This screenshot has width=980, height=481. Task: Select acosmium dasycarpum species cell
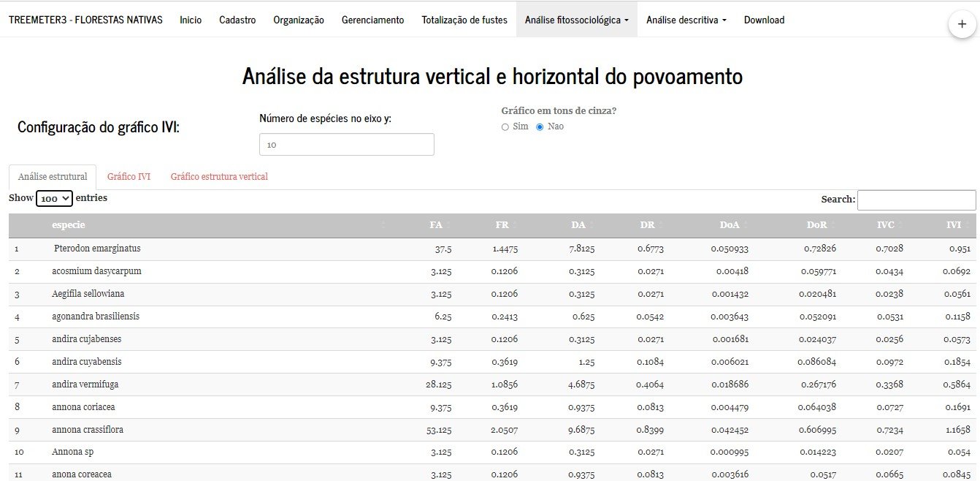tap(96, 271)
